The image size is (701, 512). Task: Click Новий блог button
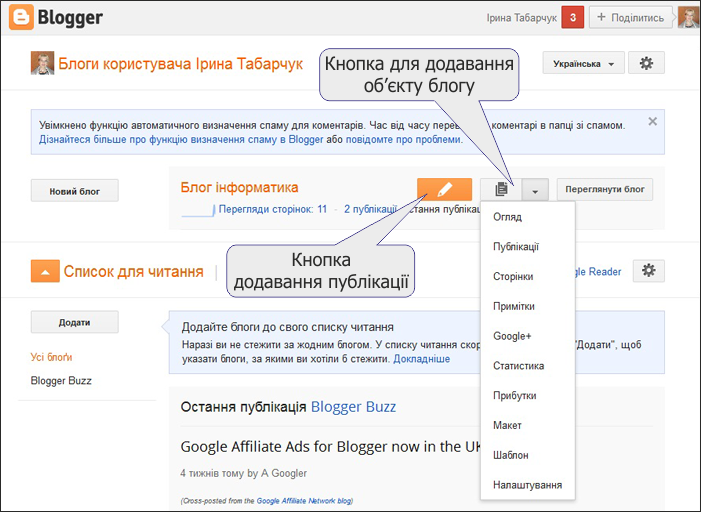[75, 191]
